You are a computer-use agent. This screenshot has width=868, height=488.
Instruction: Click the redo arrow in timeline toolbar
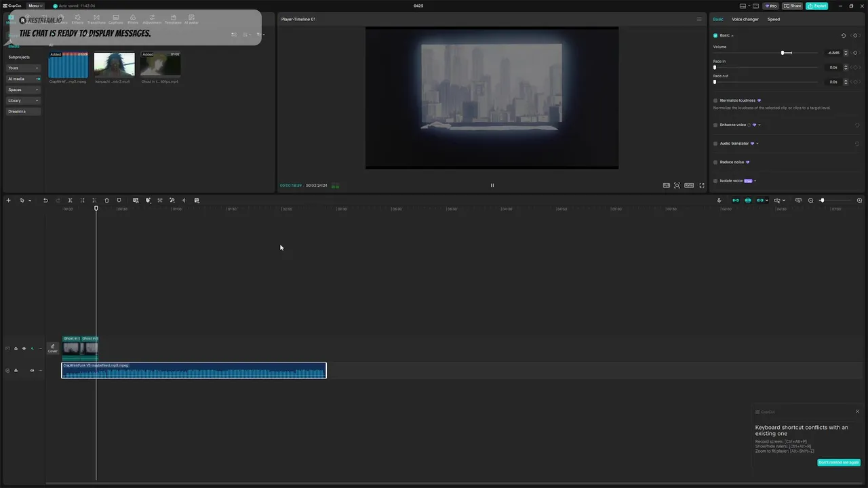click(x=58, y=200)
